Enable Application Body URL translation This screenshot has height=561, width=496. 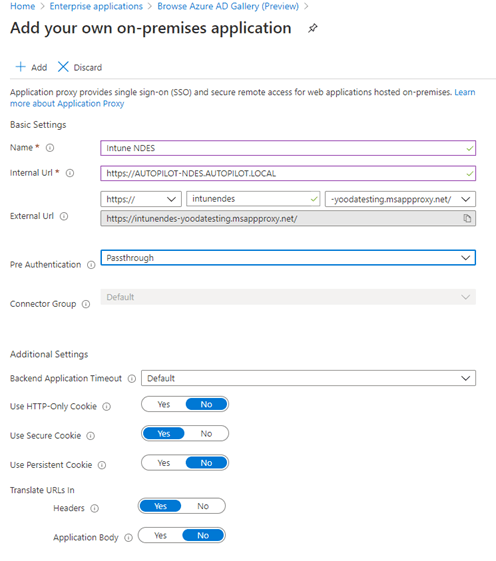pyautogui.click(x=160, y=535)
